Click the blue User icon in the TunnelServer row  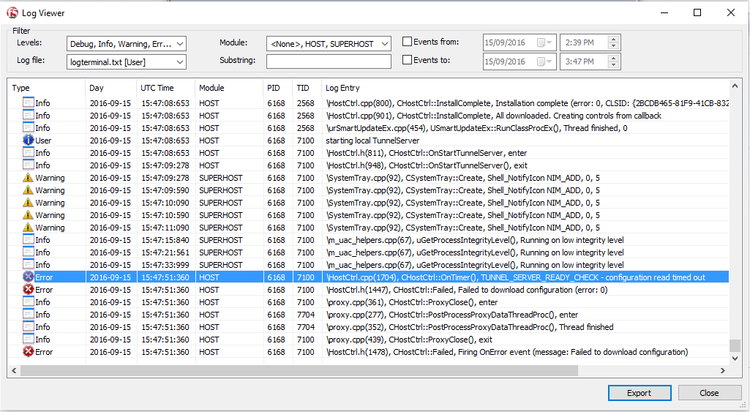28,141
